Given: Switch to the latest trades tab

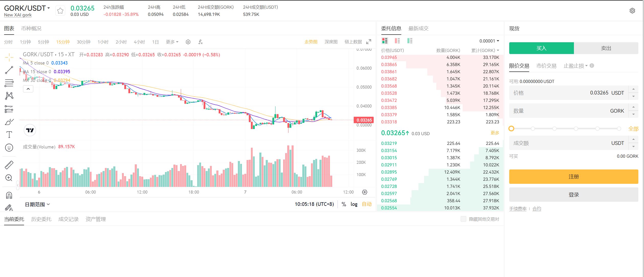Looking at the screenshot, I should 418,28.
